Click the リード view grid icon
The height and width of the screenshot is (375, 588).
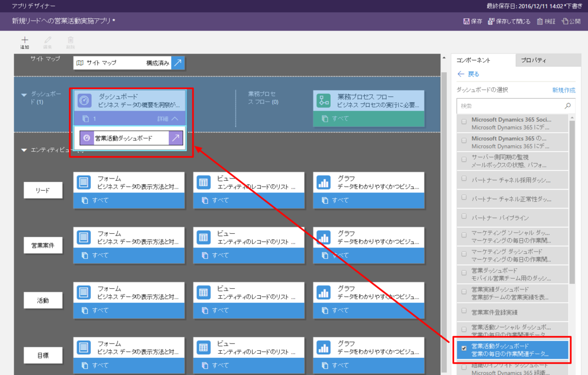[x=204, y=183]
